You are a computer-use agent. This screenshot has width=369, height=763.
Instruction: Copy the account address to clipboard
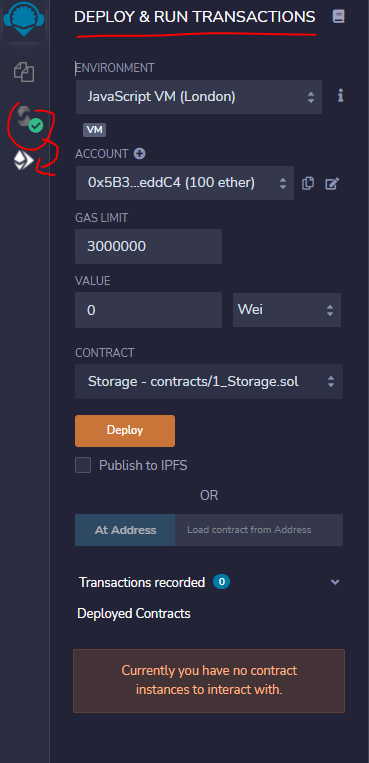pos(308,183)
